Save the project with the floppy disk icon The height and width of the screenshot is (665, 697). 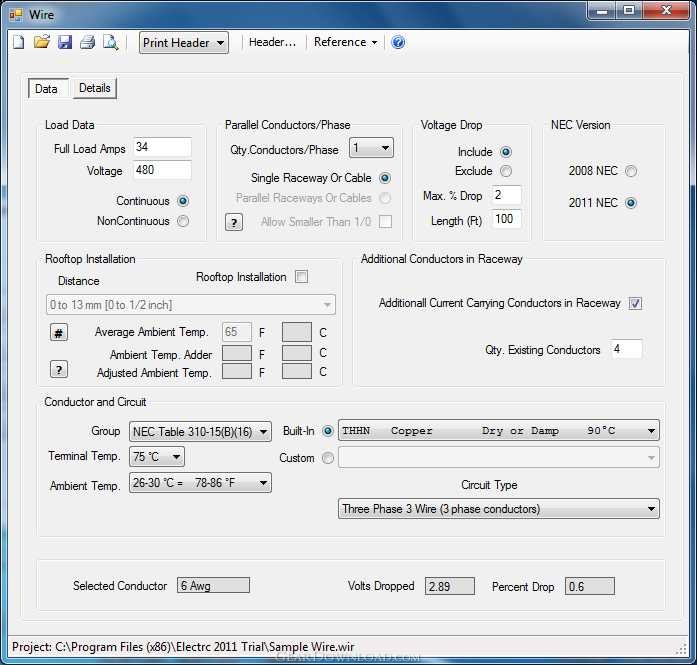65,42
